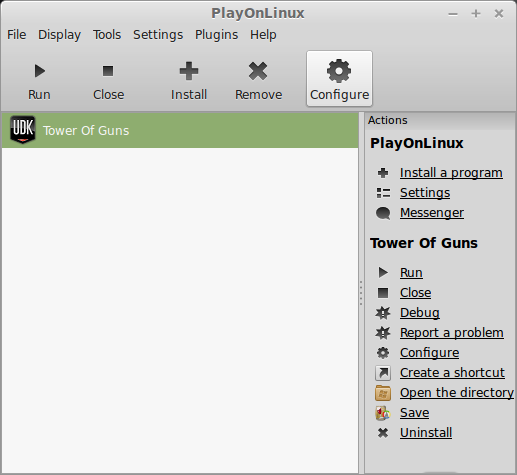Maximize the PlayOnLinux window

pyautogui.click(x=476, y=14)
